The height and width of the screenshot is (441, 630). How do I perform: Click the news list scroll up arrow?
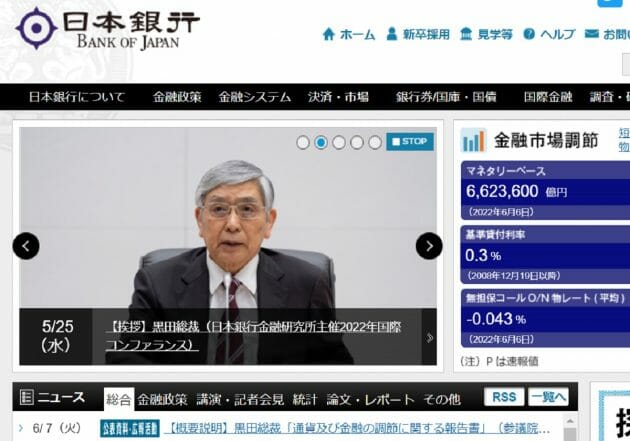[570, 422]
